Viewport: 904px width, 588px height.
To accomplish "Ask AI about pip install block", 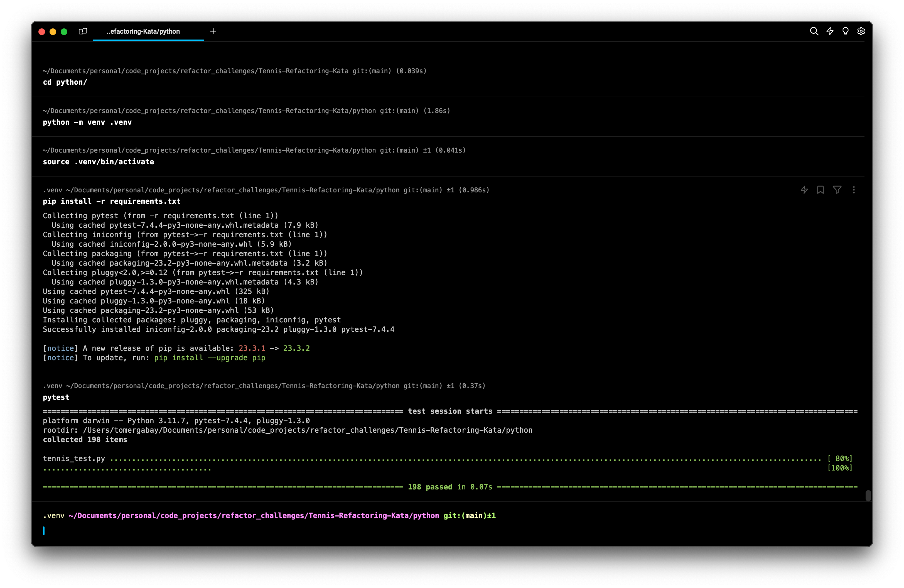I will (x=804, y=190).
